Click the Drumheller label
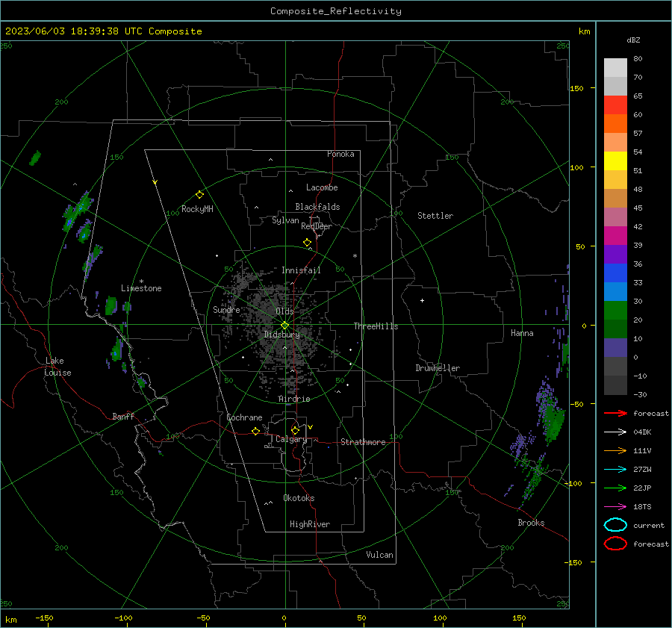This screenshot has height=628, width=672. tap(438, 368)
